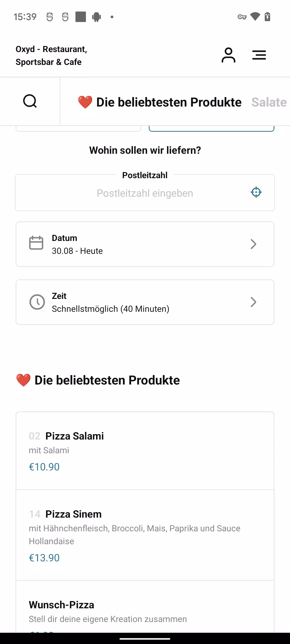Screen dimensions: 290x644
Task: Tap the Android debug status bar icon
Action: pyautogui.click(x=96, y=17)
